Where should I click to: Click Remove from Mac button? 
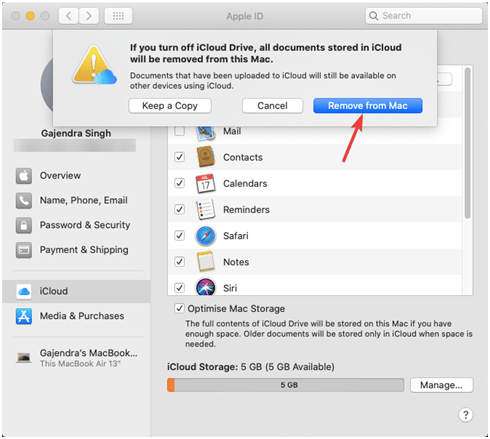point(368,106)
